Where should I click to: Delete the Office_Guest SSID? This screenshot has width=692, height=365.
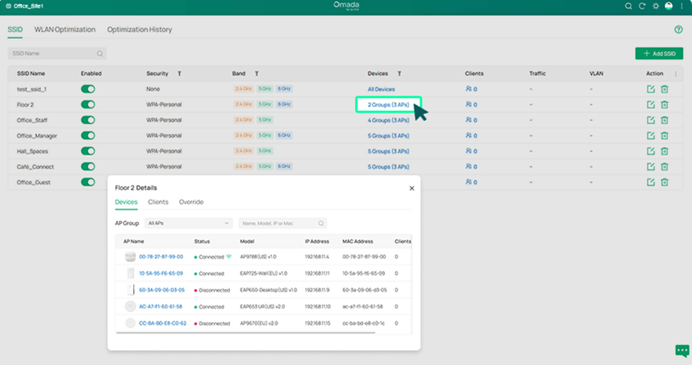point(664,182)
